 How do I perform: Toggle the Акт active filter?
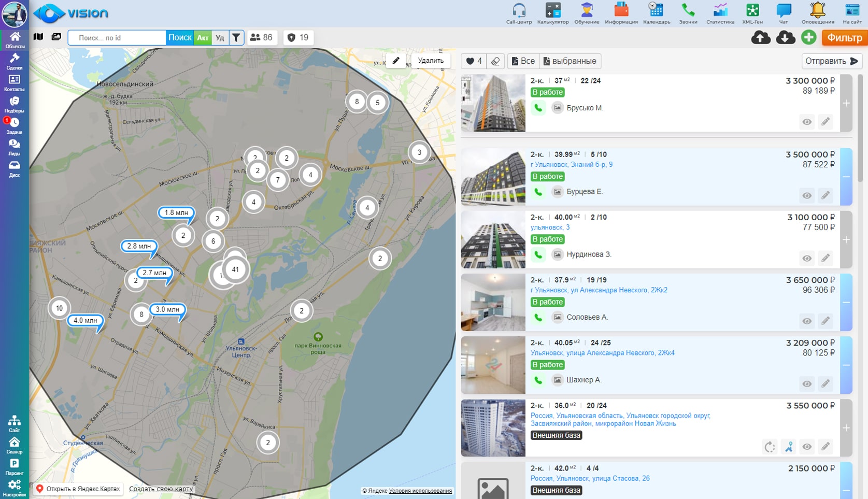pyautogui.click(x=203, y=38)
